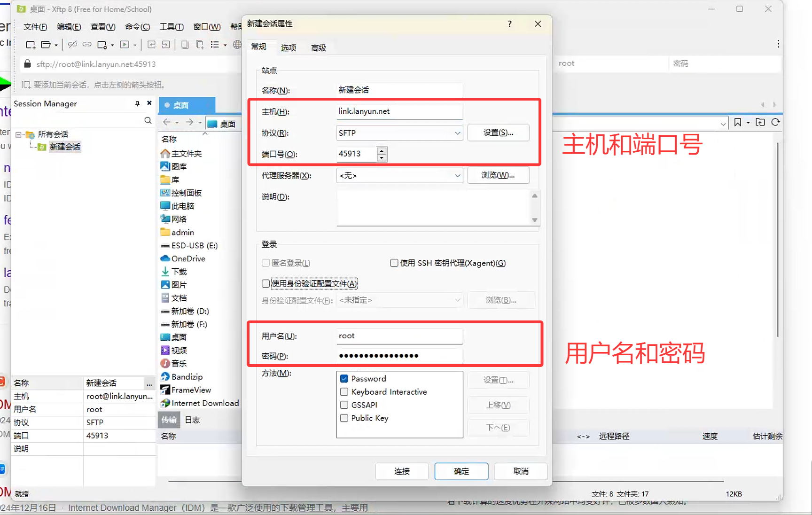The width and height of the screenshot is (812, 515).
Task: Collapse the 所有会话 tree node
Action: [18, 134]
